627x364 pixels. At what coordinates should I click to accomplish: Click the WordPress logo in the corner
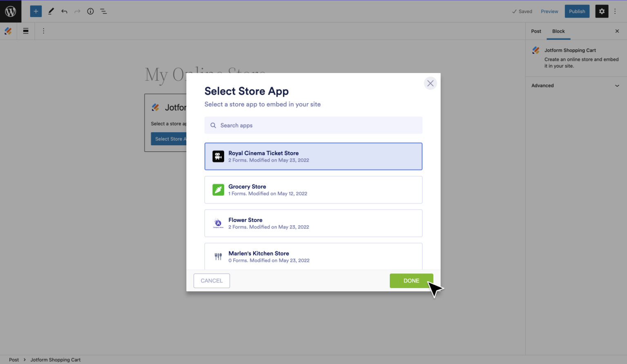(10, 11)
